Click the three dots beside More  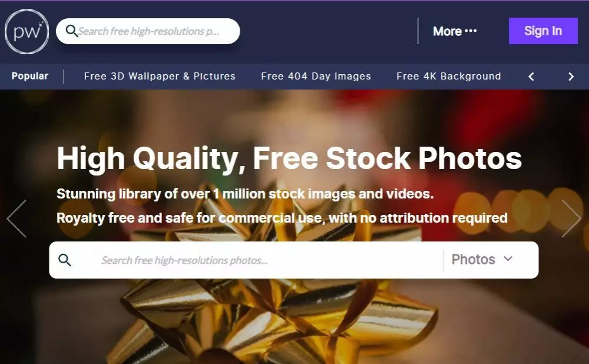coord(471,31)
